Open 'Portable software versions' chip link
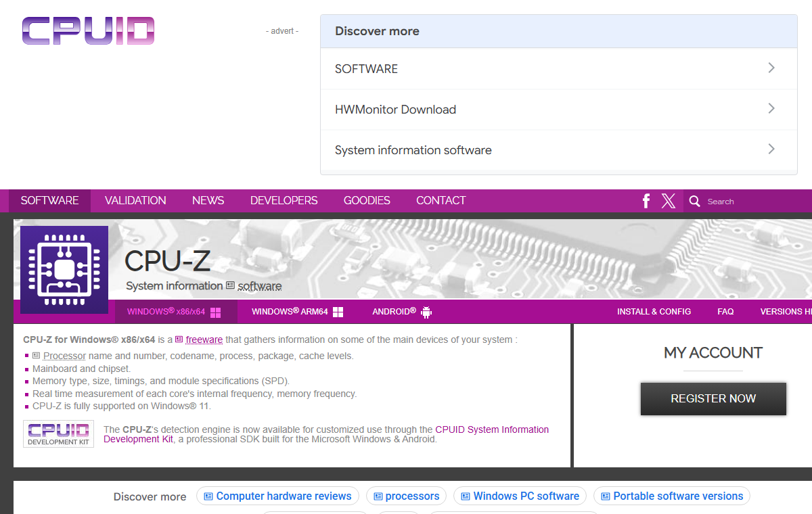 (x=672, y=496)
